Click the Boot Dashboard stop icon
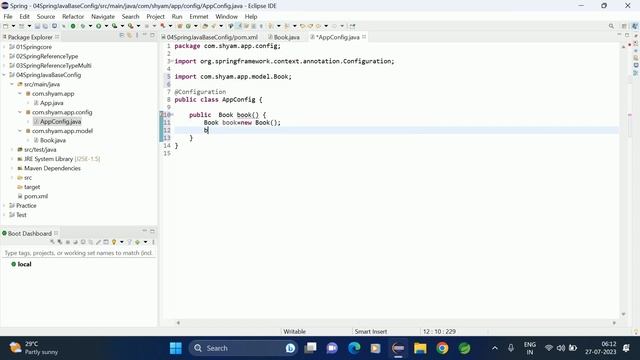The width and height of the screenshot is (640, 360). [68, 242]
